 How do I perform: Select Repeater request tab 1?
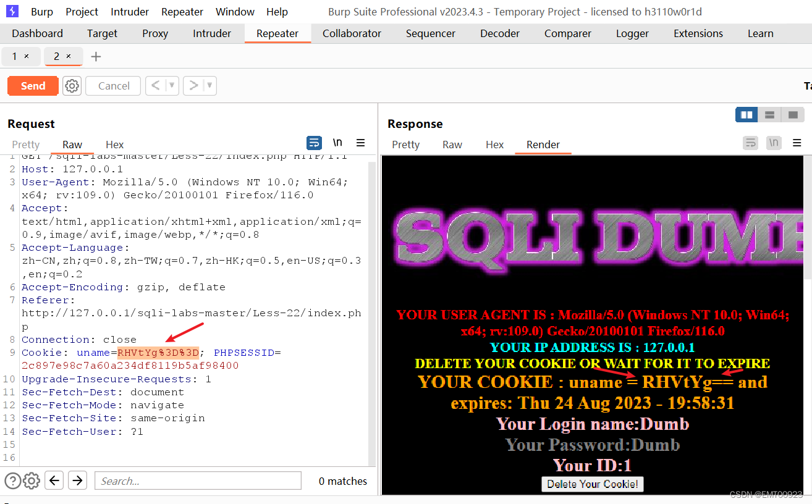pyautogui.click(x=15, y=56)
